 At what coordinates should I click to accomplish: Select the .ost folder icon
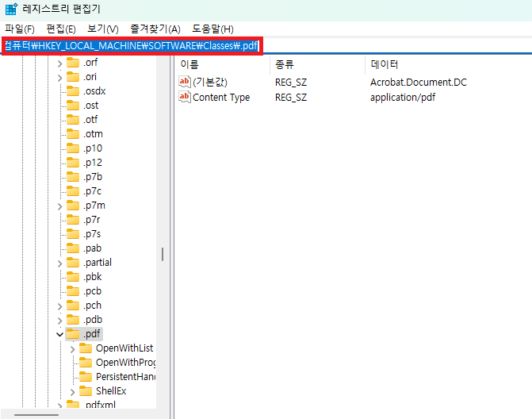pyautogui.click(x=73, y=106)
